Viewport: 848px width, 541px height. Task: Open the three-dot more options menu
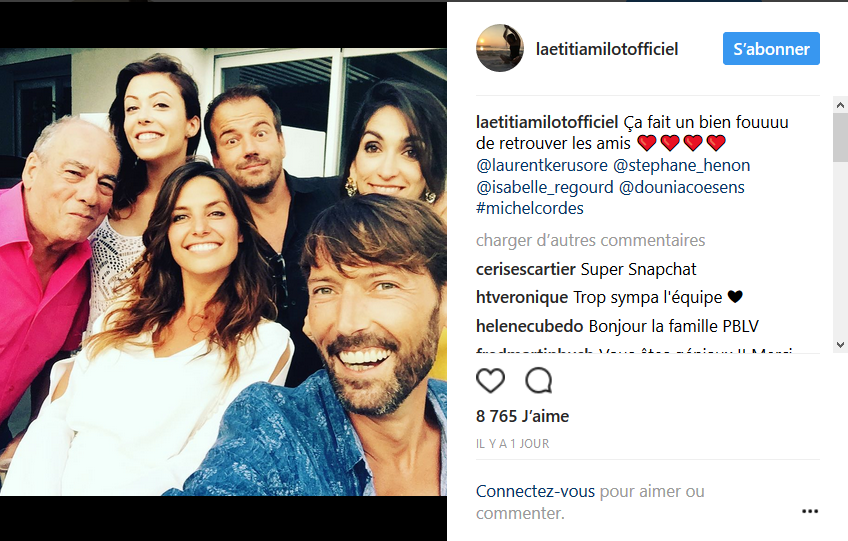(810, 510)
